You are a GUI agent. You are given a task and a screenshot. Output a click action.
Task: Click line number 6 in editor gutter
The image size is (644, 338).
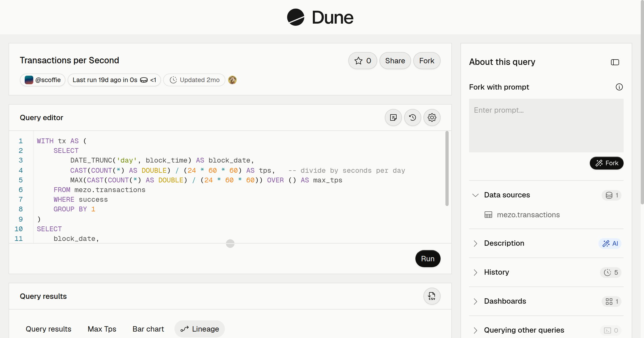click(x=21, y=190)
